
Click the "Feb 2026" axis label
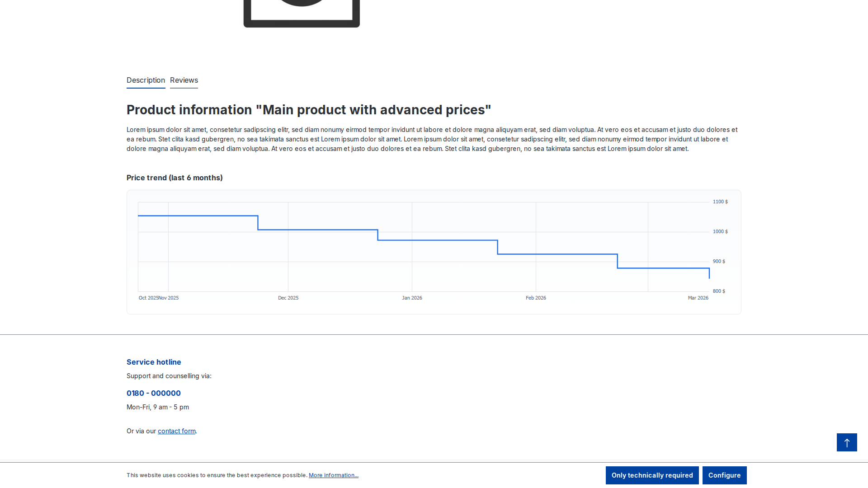(536, 298)
